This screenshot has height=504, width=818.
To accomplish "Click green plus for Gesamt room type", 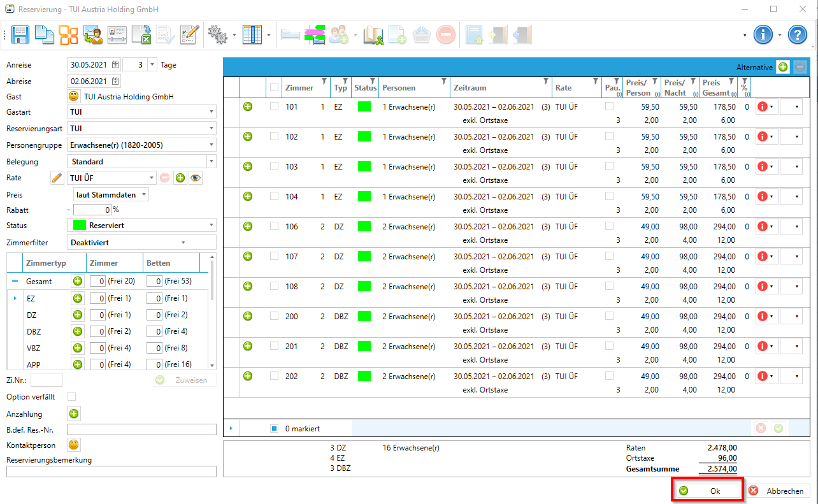I will (78, 281).
